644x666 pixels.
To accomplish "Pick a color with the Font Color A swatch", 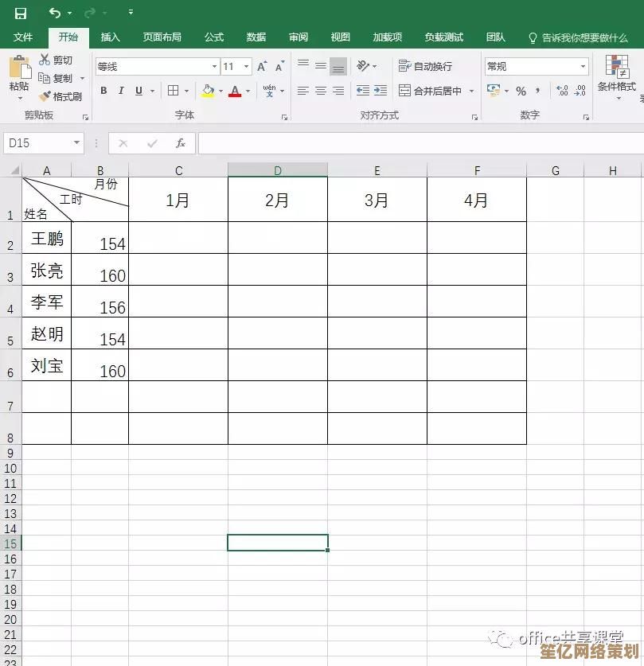I will (x=236, y=91).
